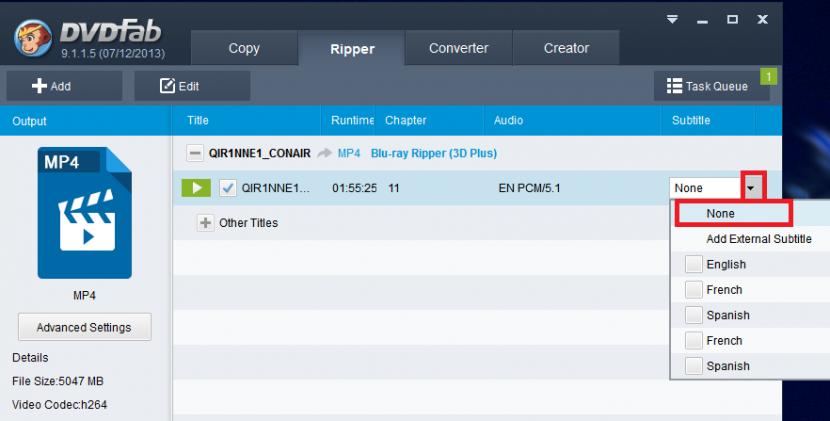Click the MP4 profile link
The width and height of the screenshot is (830, 421).
pyautogui.click(x=349, y=154)
